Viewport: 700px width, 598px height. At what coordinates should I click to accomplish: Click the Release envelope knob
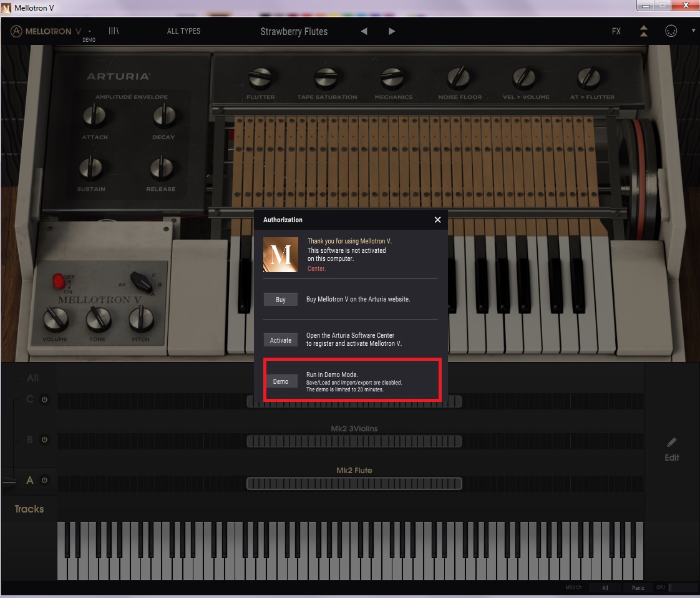(161, 167)
